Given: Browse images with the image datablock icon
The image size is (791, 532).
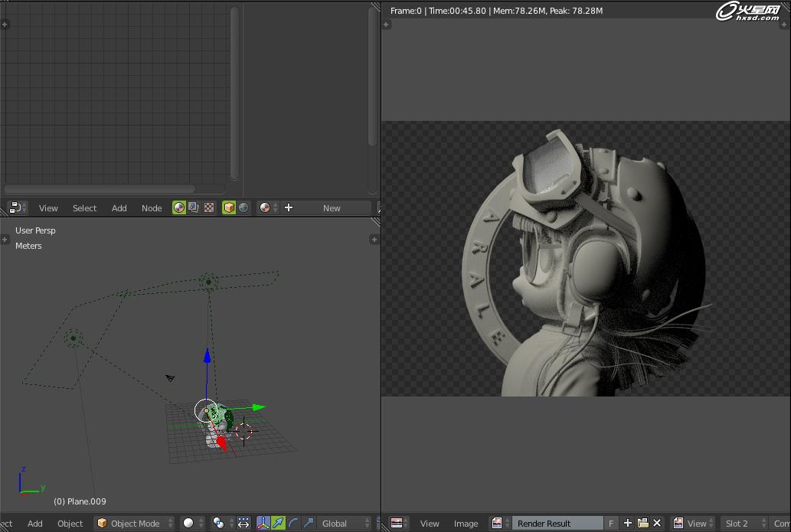Looking at the screenshot, I should [500, 524].
